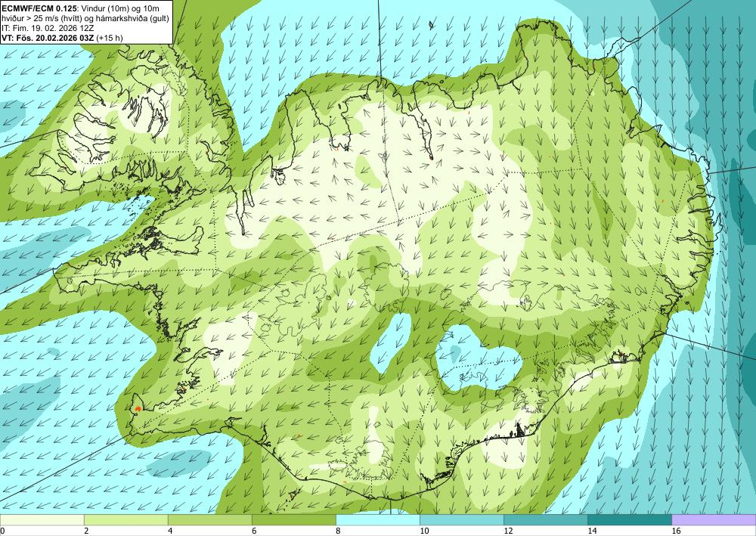Select the light cyan 8–10 m/s legend swatch

coord(377,520)
